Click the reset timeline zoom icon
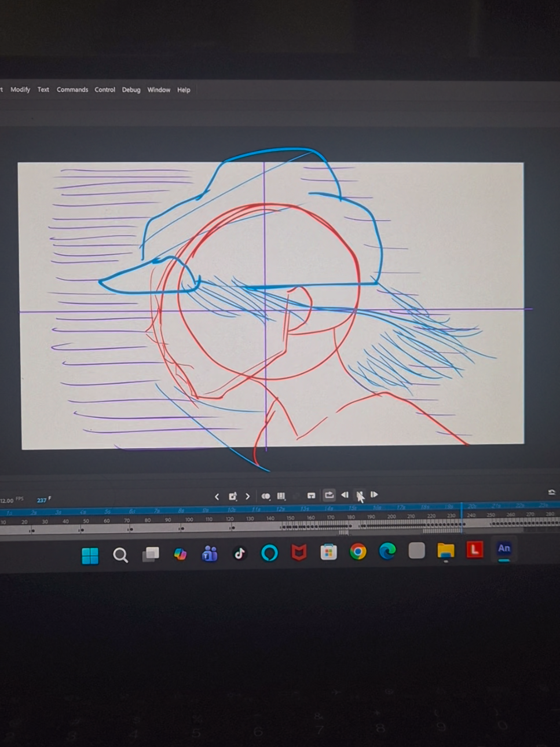 tap(551, 492)
